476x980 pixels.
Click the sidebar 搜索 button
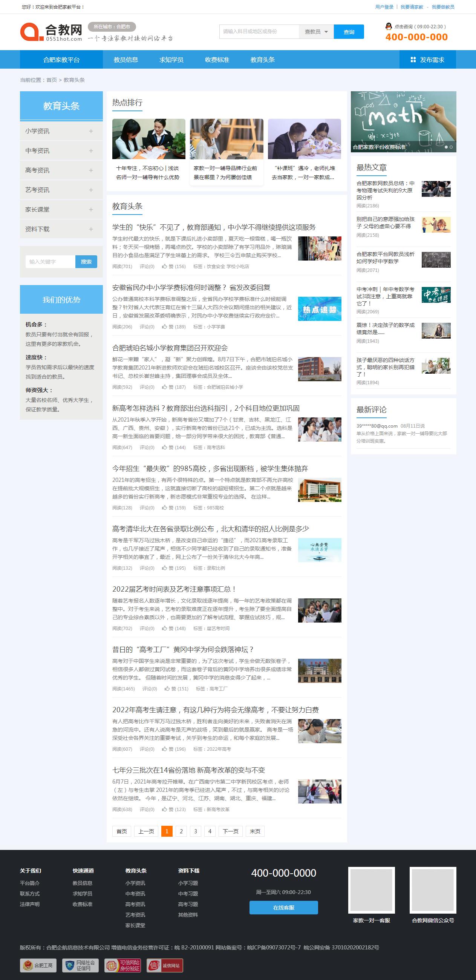[x=86, y=262]
